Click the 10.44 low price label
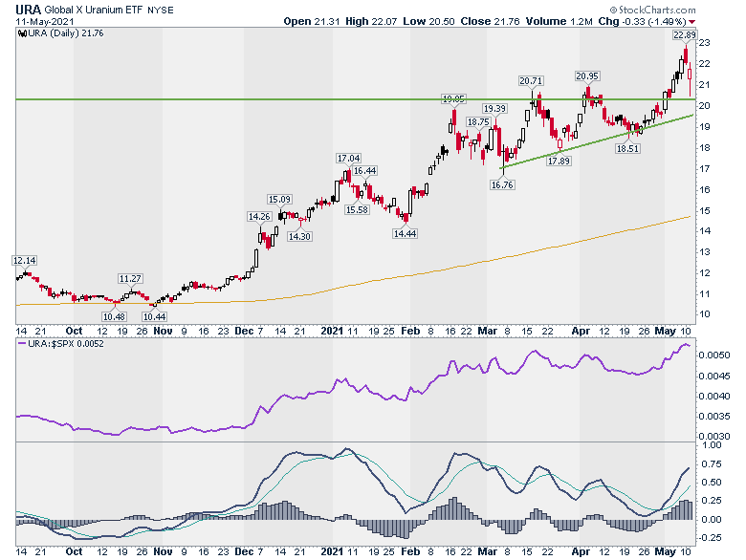The height and width of the screenshot is (560, 746). (x=154, y=316)
